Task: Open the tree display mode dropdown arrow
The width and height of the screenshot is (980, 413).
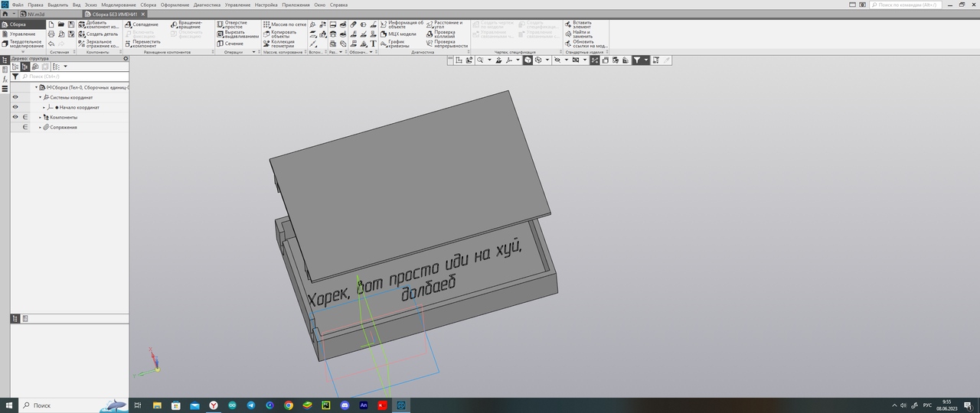Action: (x=65, y=67)
